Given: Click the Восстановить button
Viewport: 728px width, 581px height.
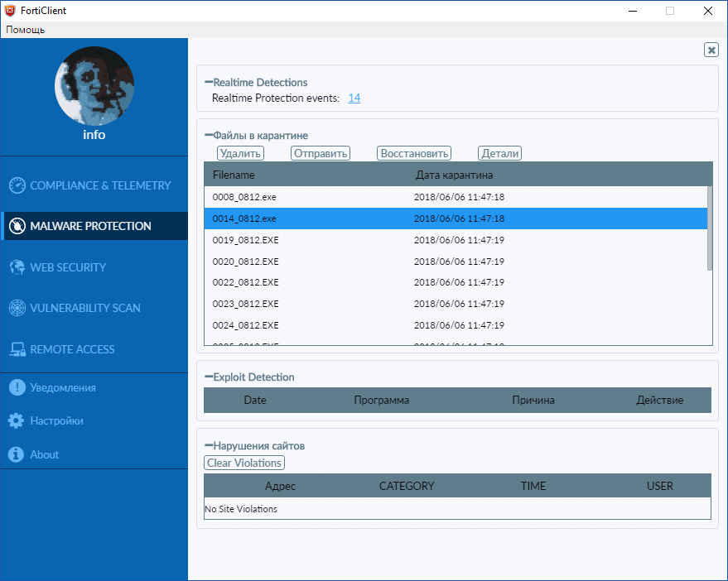Looking at the screenshot, I should click(x=414, y=153).
